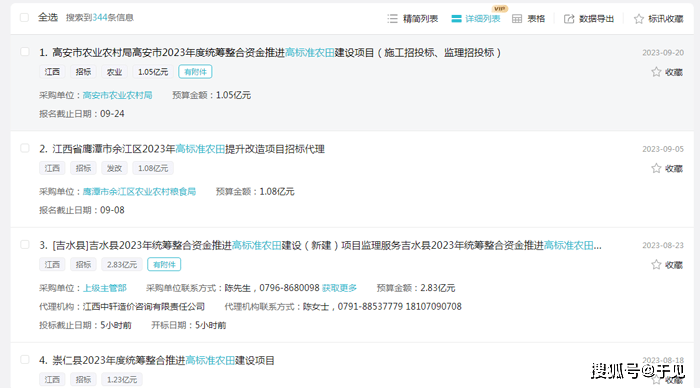
Task: Click 有附件 tag on result 3
Action: pyautogui.click(x=164, y=265)
